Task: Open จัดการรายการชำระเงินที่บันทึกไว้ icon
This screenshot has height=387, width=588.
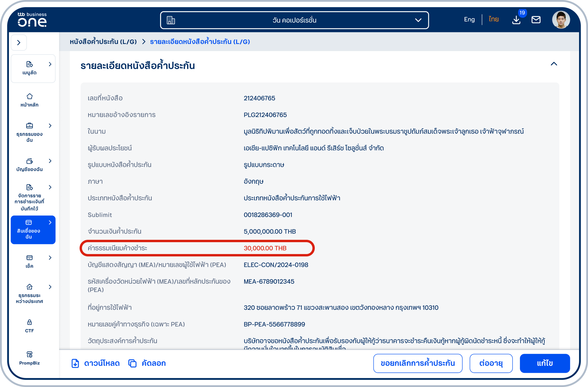Action: [29, 187]
